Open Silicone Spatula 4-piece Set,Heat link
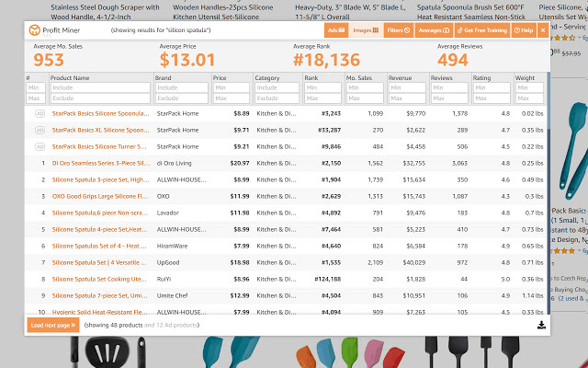Image resolution: width=588 pixels, height=368 pixels. 100,229
